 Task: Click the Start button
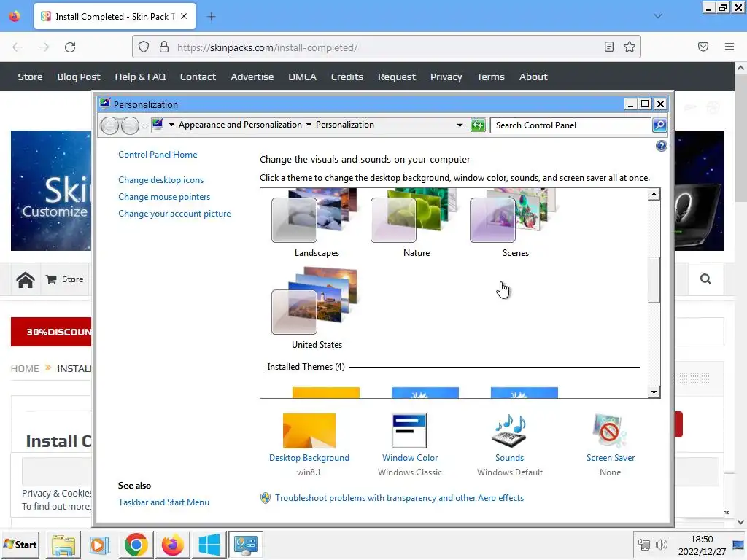coord(20,545)
